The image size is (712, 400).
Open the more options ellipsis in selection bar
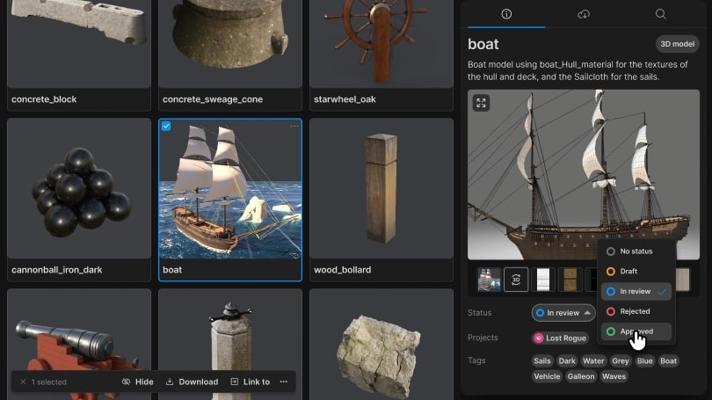coord(284,381)
